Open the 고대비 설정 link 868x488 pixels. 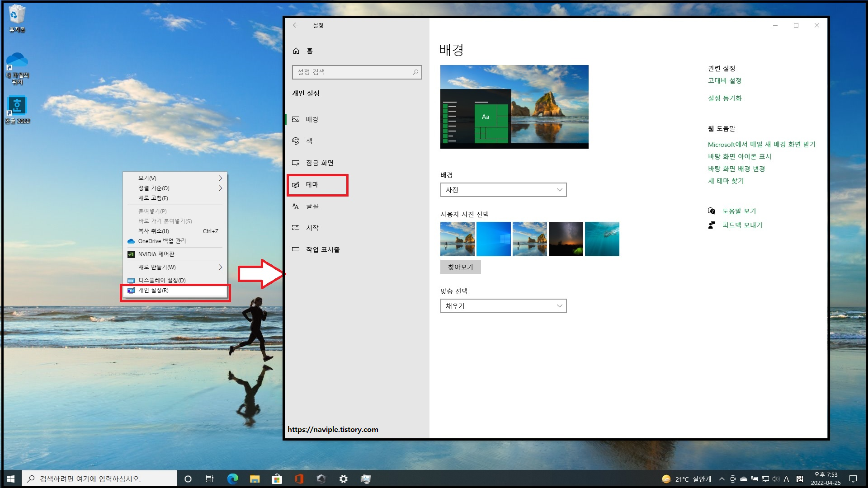(x=724, y=80)
